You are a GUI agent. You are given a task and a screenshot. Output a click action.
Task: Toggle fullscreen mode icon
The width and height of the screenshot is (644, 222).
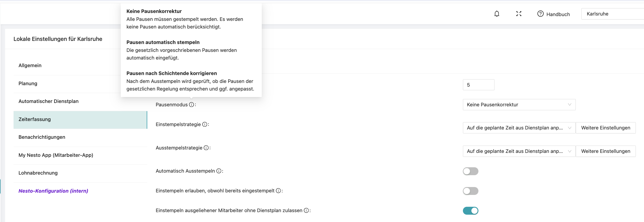point(518,14)
